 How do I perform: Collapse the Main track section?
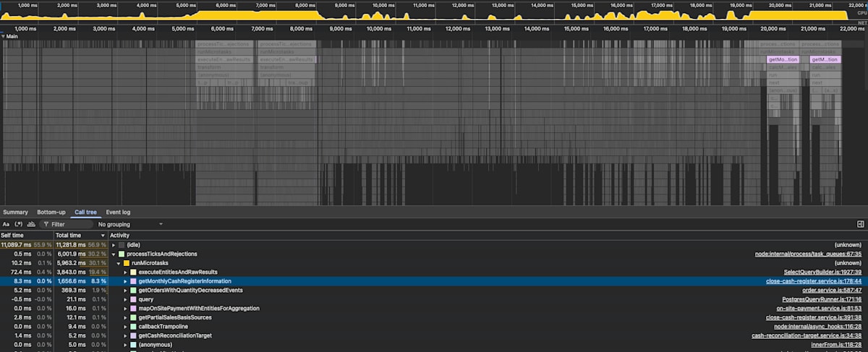(x=3, y=35)
